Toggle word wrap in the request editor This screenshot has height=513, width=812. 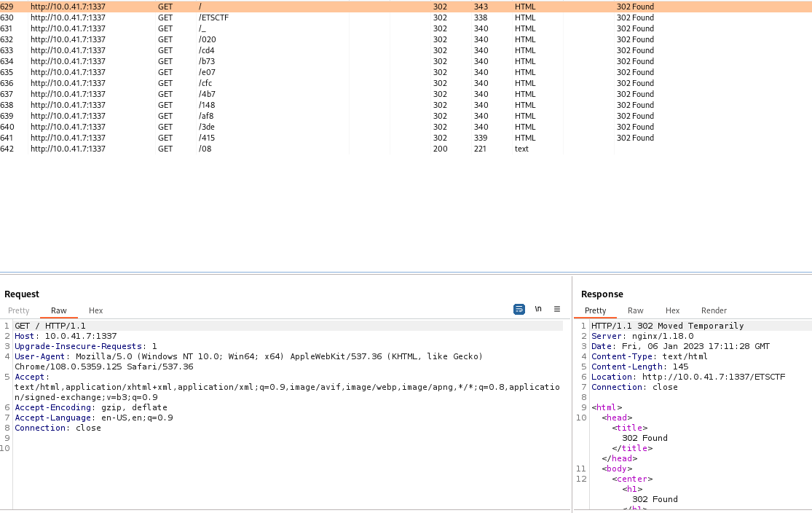pyautogui.click(x=519, y=309)
